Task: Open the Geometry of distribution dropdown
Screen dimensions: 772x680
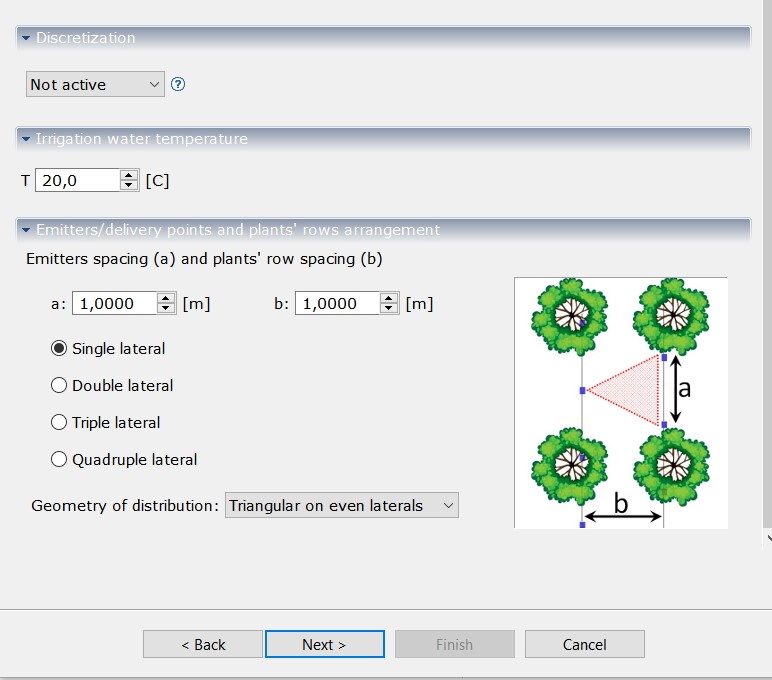Action: click(x=341, y=506)
